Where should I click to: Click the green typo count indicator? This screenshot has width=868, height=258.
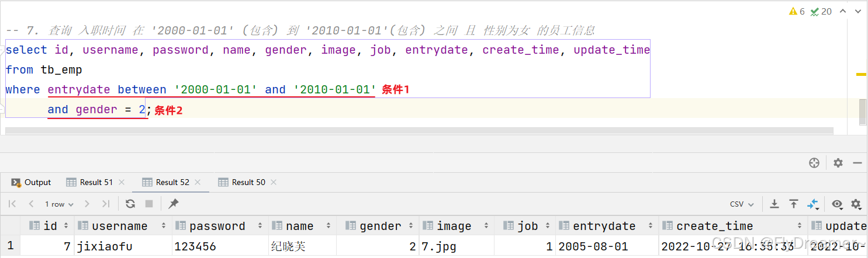(x=821, y=11)
